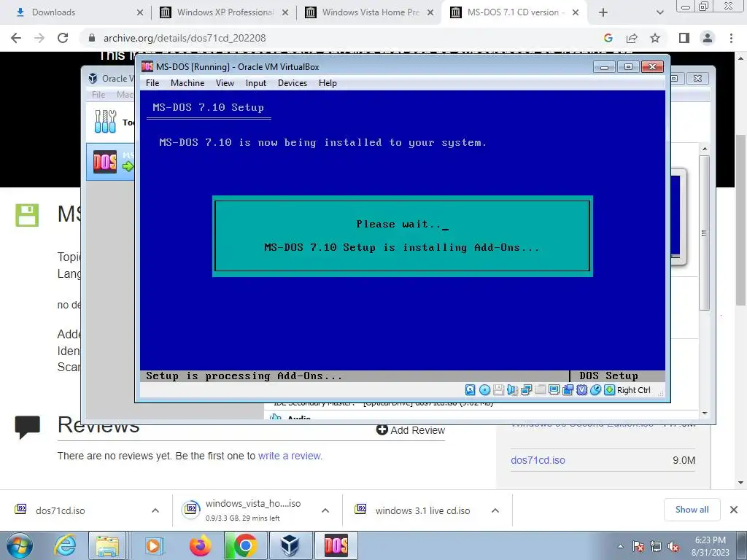Click the Google icon in address bar
The width and height of the screenshot is (747, 560).
coord(608,38)
